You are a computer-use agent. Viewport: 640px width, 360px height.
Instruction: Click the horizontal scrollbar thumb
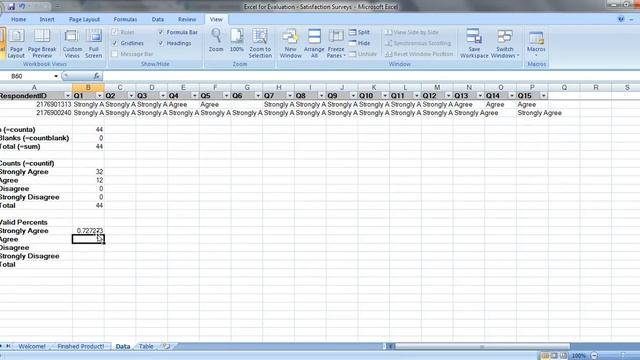pos(482,347)
